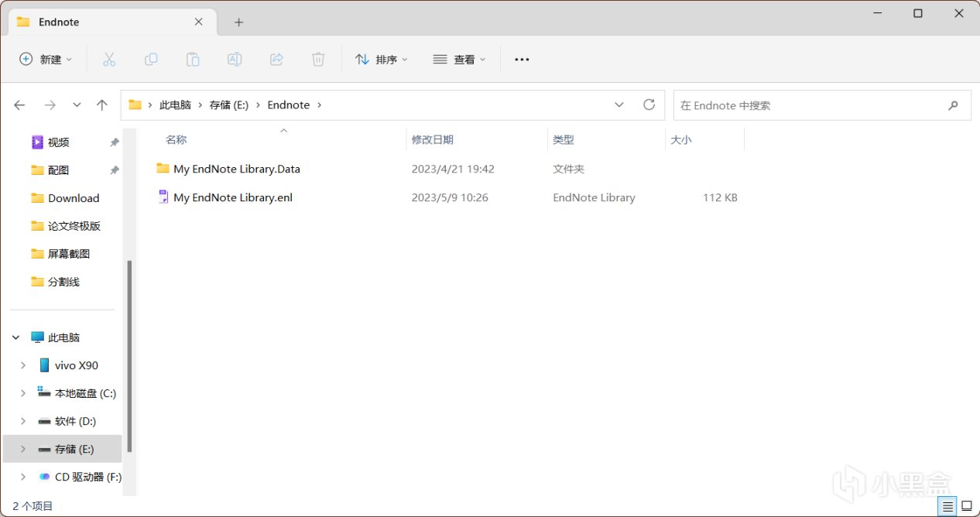Click the Rename icon in toolbar
This screenshot has height=517, width=980.
click(x=235, y=60)
